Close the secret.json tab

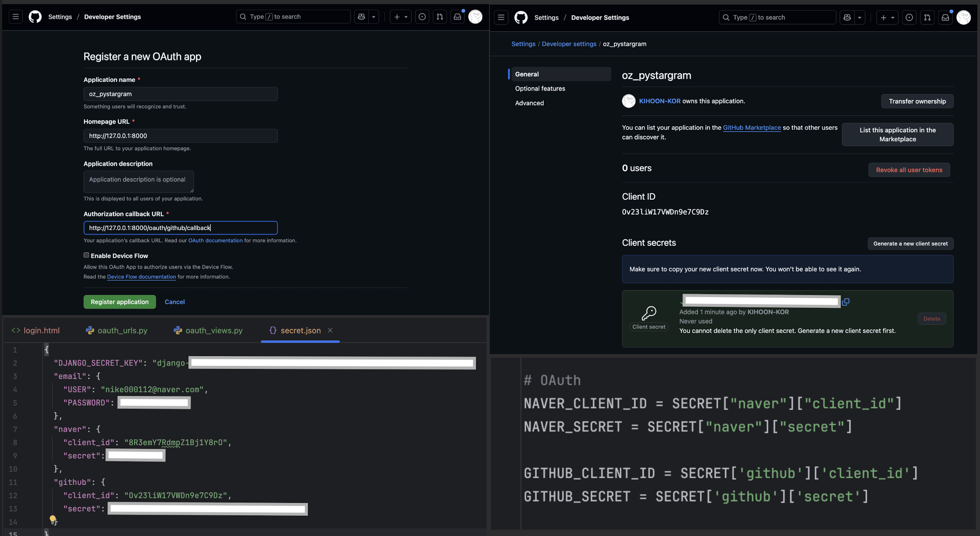point(330,330)
